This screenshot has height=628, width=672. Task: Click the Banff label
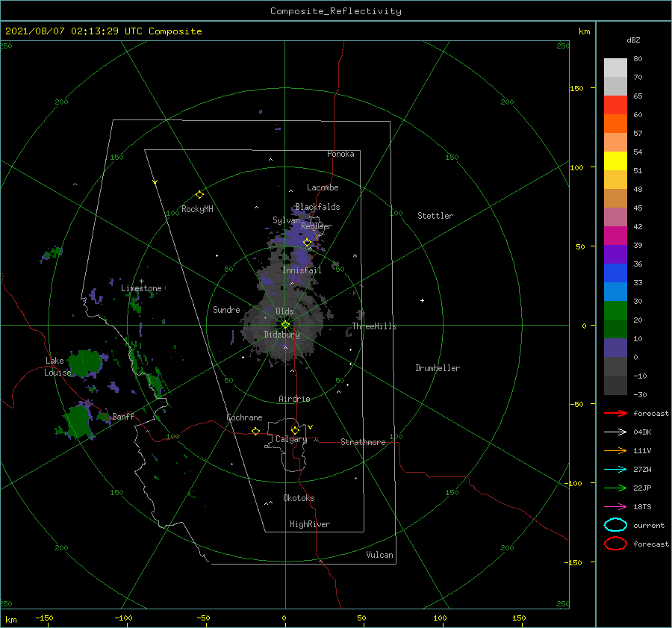123,416
